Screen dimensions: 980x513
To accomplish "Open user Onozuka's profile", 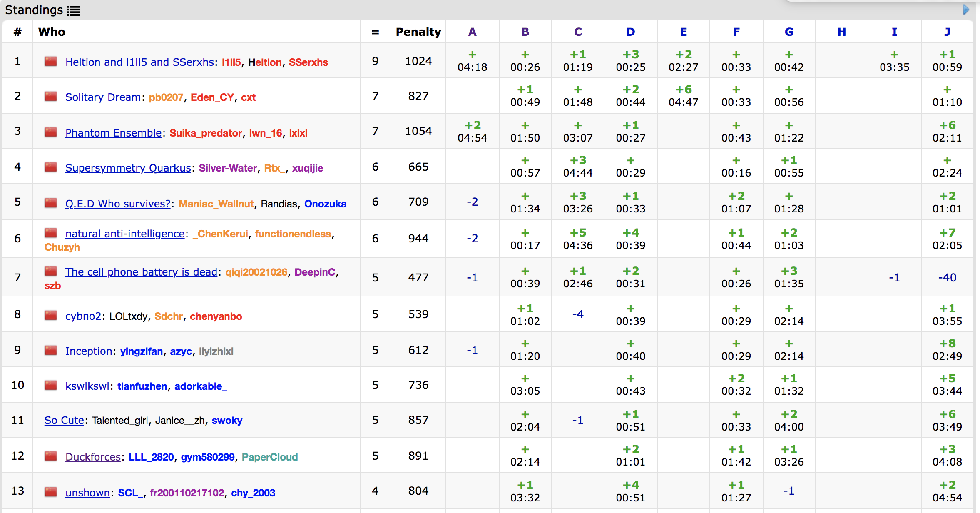I will point(325,204).
